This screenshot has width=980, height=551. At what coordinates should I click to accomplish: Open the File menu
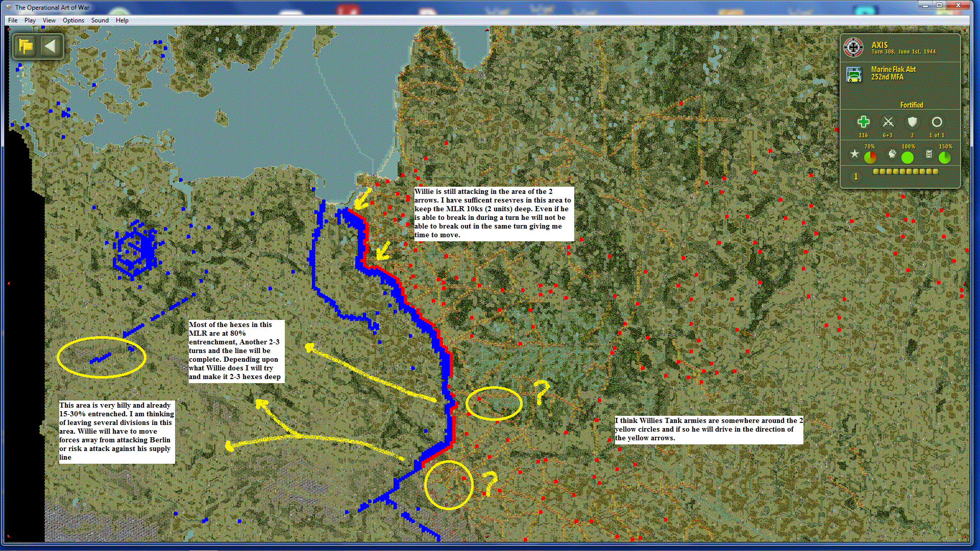pos(13,20)
